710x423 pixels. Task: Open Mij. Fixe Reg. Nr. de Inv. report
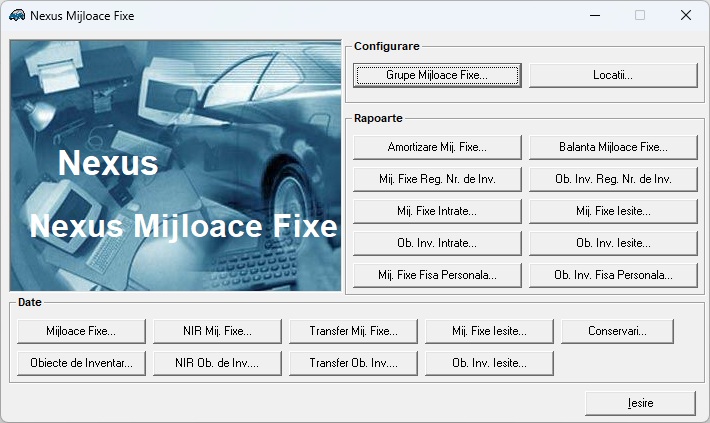click(x=437, y=179)
